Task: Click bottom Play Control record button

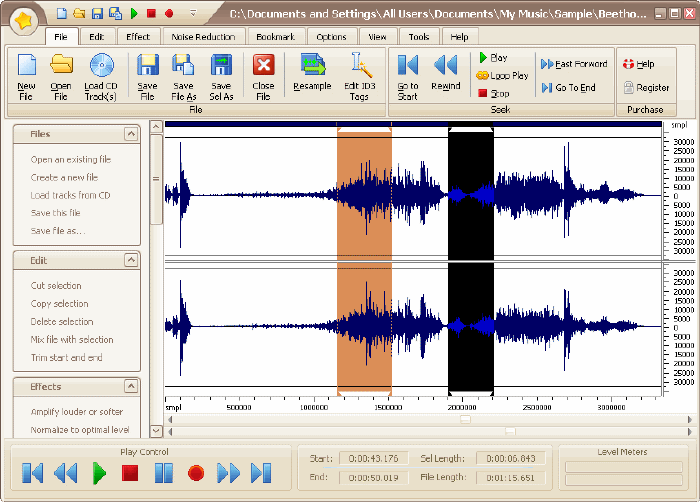Action: click(x=196, y=473)
